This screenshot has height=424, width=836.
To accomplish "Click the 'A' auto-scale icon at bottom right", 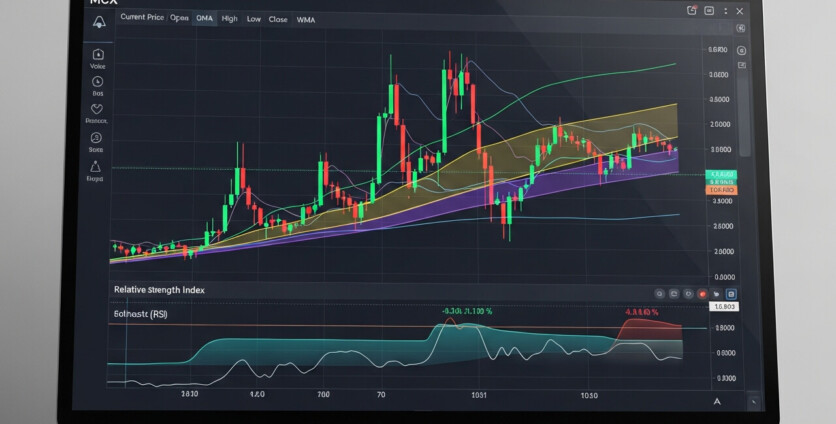I will [x=717, y=401].
